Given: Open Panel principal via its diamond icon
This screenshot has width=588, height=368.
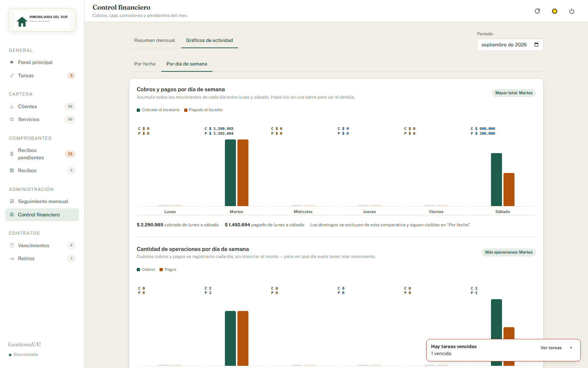Looking at the screenshot, I should [x=12, y=62].
